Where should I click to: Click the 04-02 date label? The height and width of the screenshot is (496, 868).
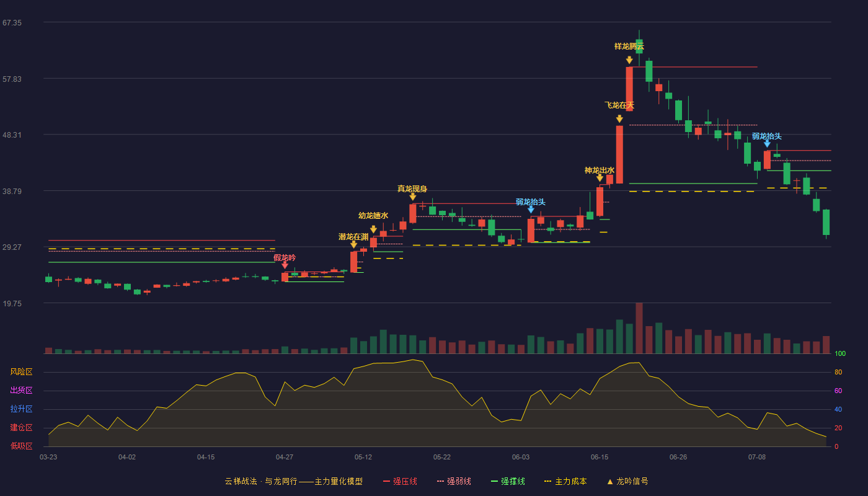[x=127, y=457]
